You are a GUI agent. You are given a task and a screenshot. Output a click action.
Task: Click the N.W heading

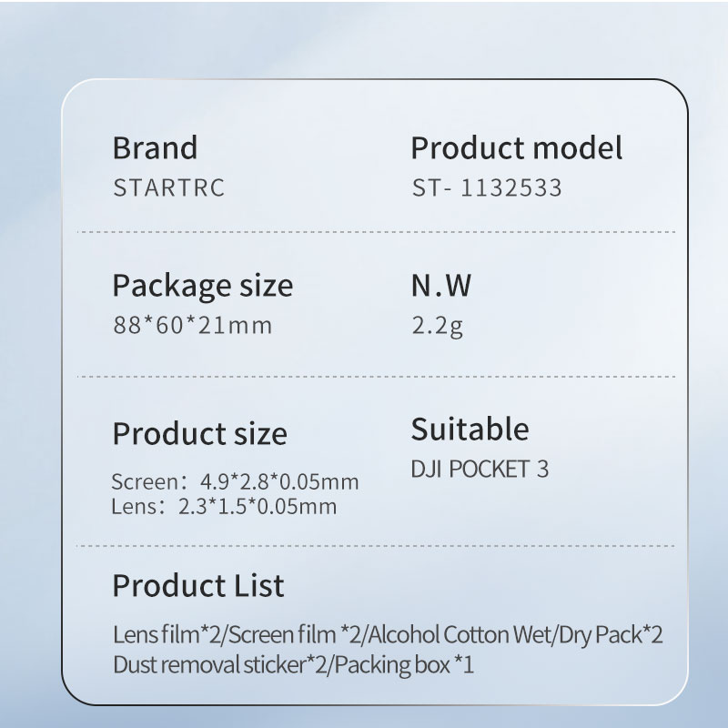[441, 286]
